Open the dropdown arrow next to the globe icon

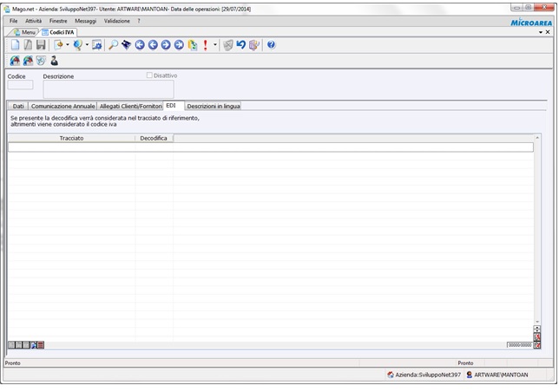pos(87,45)
